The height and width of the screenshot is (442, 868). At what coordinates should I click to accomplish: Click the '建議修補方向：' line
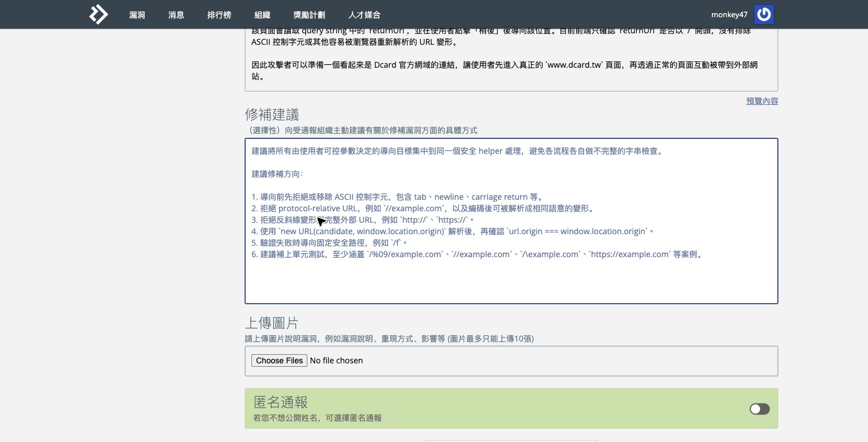pos(277,174)
